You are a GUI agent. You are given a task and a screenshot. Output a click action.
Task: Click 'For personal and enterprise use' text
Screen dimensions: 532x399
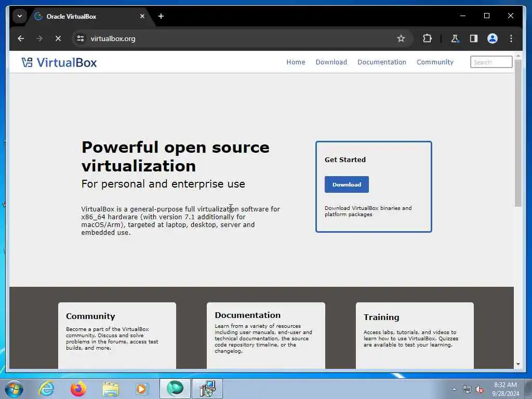163,184
